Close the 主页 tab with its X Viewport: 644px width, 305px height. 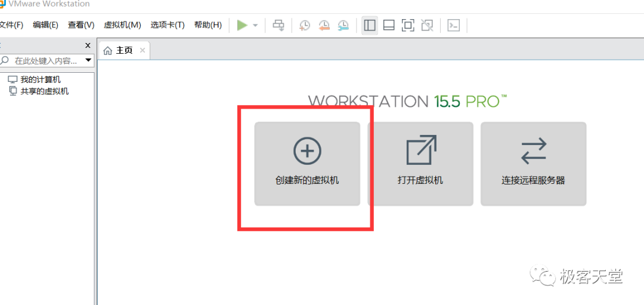pos(143,50)
